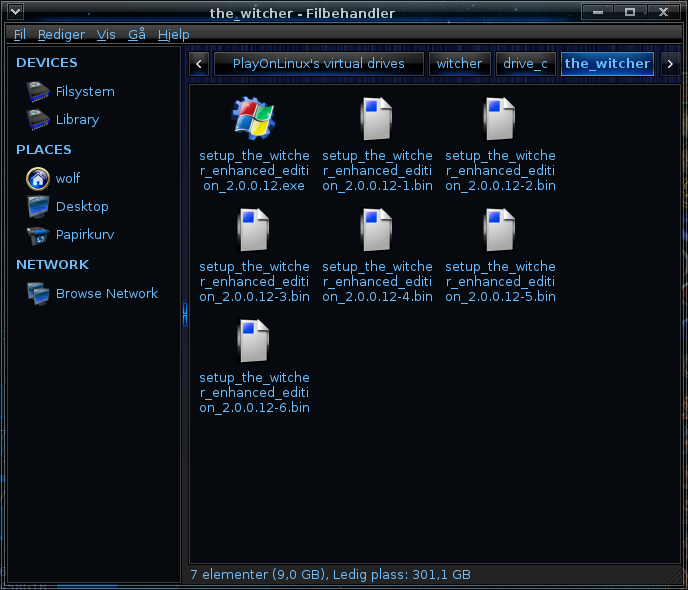The image size is (688, 590).
Task: Select the Papirkurv sidebar label
Action: click(85, 235)
